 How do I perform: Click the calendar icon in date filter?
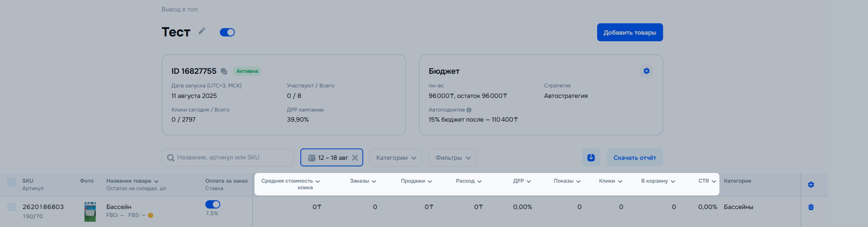[312, 157]
